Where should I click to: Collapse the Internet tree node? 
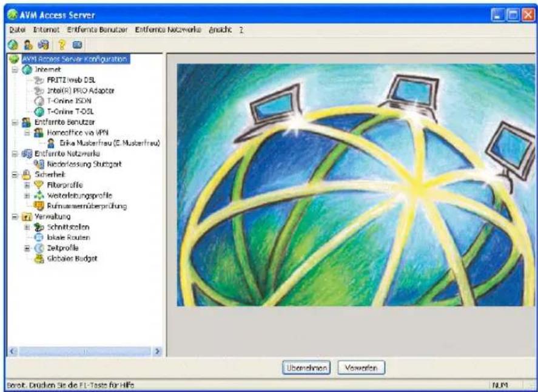[x=15, y=70]
